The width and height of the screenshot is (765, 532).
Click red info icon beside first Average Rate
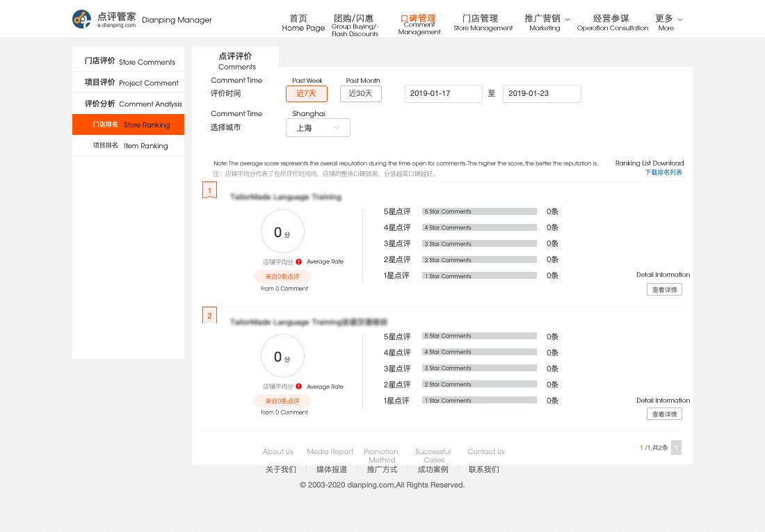[298, 261]
